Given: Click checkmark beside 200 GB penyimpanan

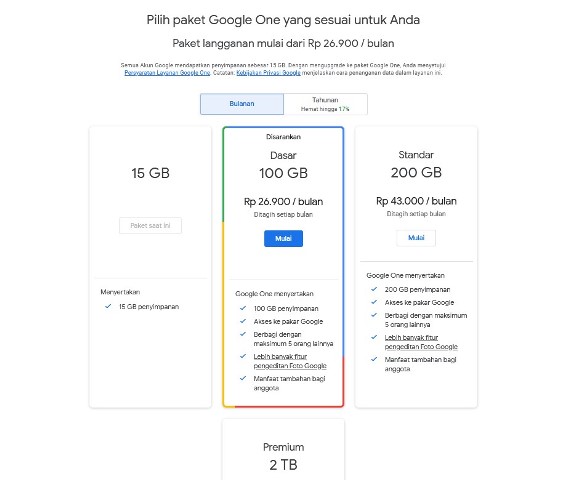Looking at the screenshot, I should pyautogui.click(x=374, y=289).
